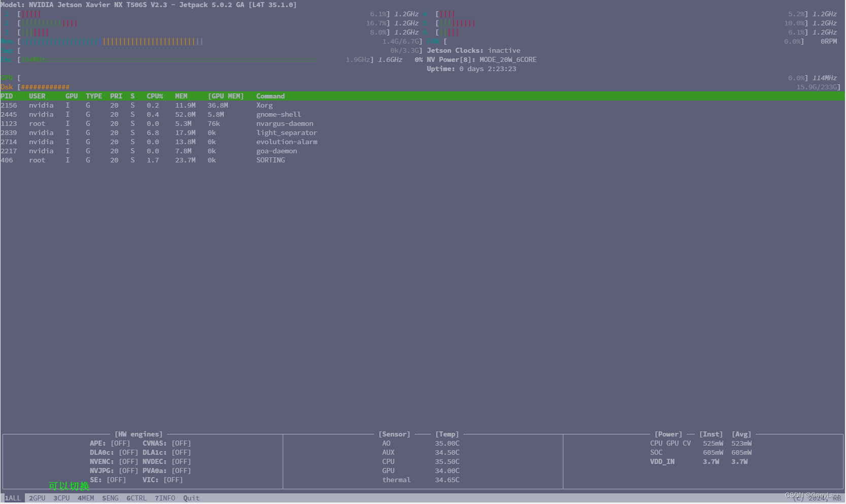Select the evolution-alarm process
The image size is (846, 504).
[x=423, y=142]
